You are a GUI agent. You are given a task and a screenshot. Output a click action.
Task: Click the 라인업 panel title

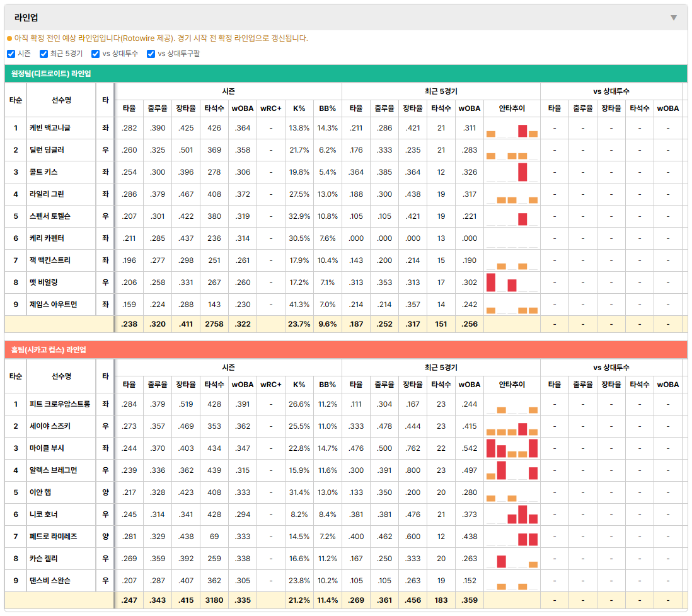(26, 18)
